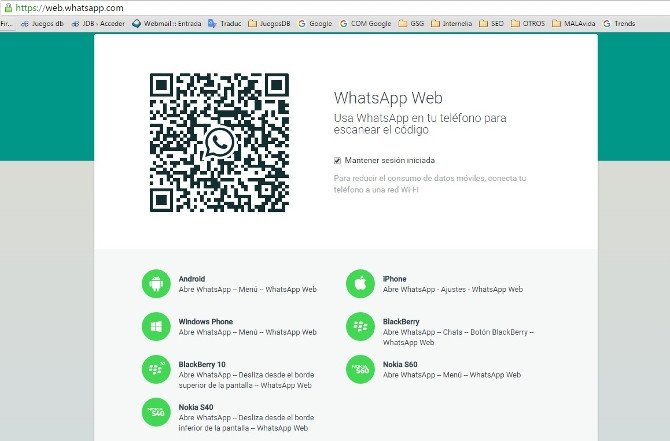Screen dimensions: 670x441
Task: Open the Google bookmark
Action: click(x=315, y=24)
